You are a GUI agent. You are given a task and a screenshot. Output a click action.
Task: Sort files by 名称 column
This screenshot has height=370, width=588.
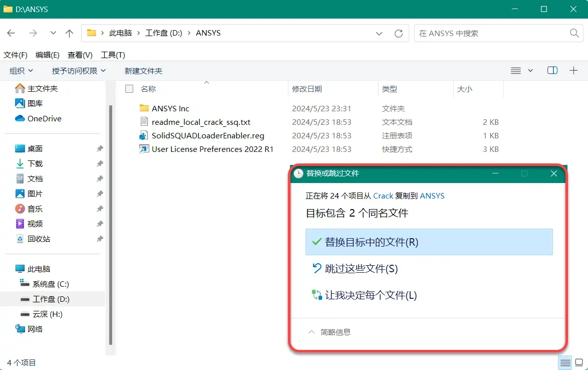tap(148, 89)
